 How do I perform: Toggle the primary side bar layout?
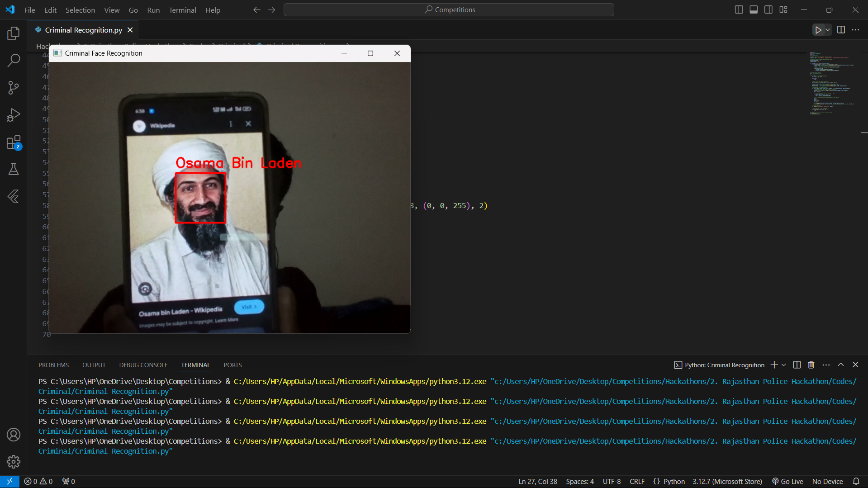(x=739, y=9)
